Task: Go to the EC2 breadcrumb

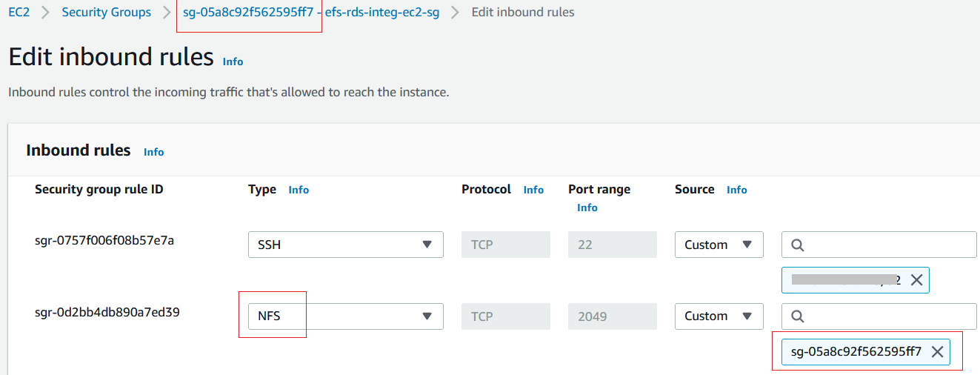Action: coord(19,13)
